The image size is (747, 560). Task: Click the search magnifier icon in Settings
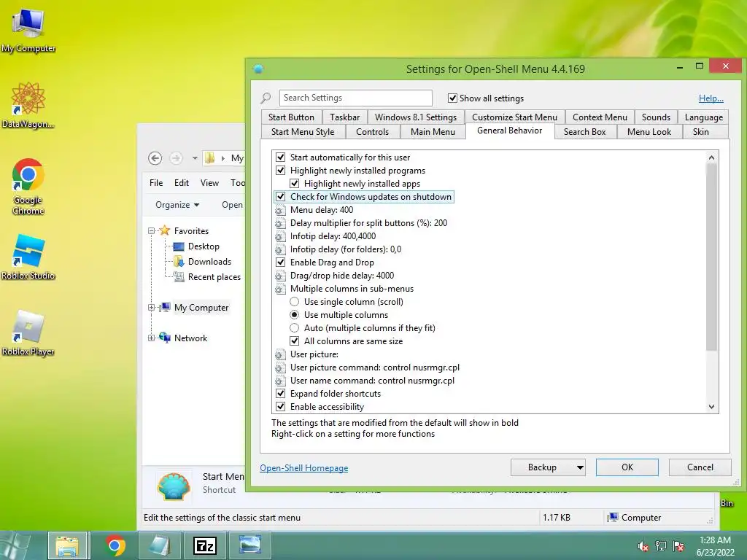266,98
